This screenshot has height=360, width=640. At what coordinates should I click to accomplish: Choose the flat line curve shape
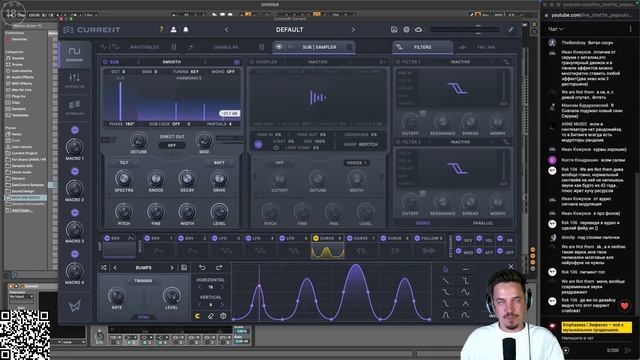pos(465,269)
